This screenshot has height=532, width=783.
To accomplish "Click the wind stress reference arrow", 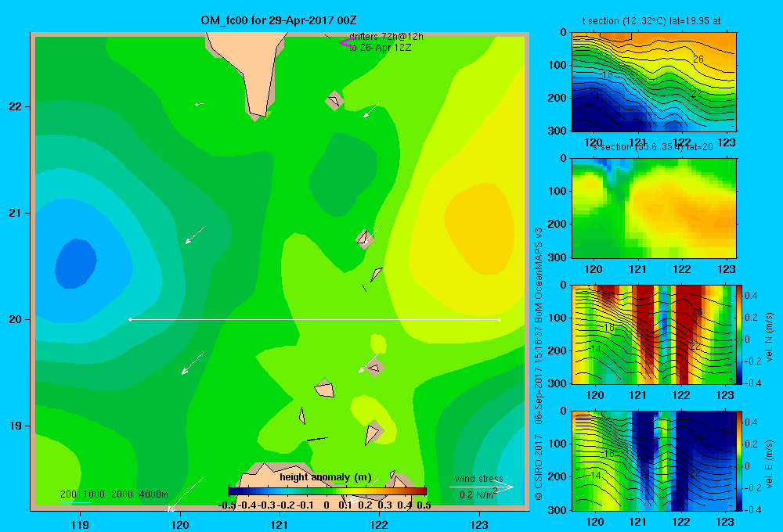I will coord(481,487).
